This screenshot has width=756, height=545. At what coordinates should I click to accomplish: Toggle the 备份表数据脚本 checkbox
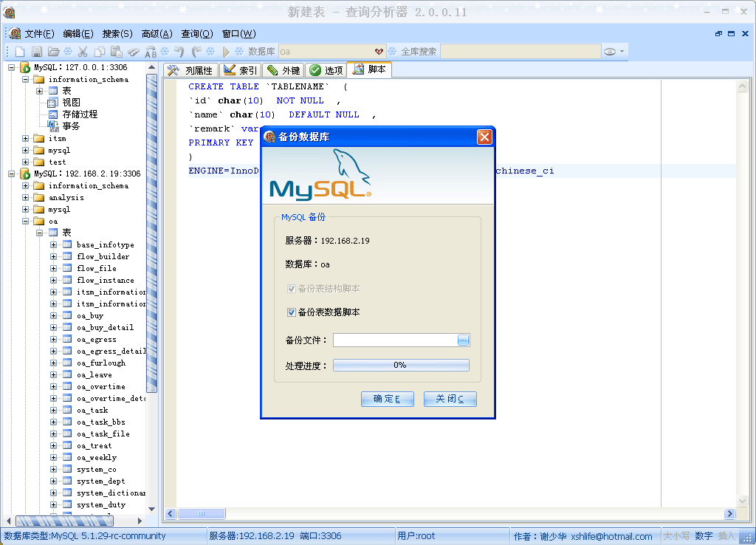[x=291, y=312]
